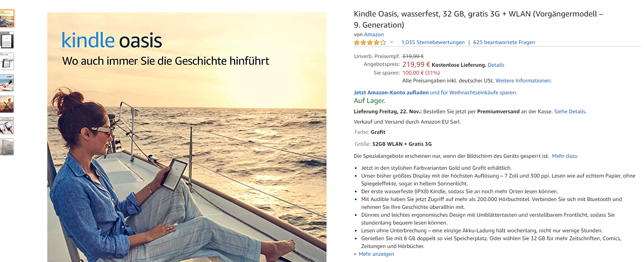Screen dimensions: 644x262
Task: Select the first thumbnail of woman on boat
Action: (7, 18)
